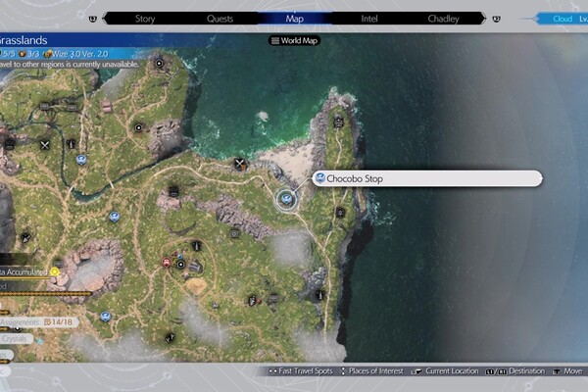Click the Assignments 14/18 entry
The image size is (588, 392).
[38, 321]
